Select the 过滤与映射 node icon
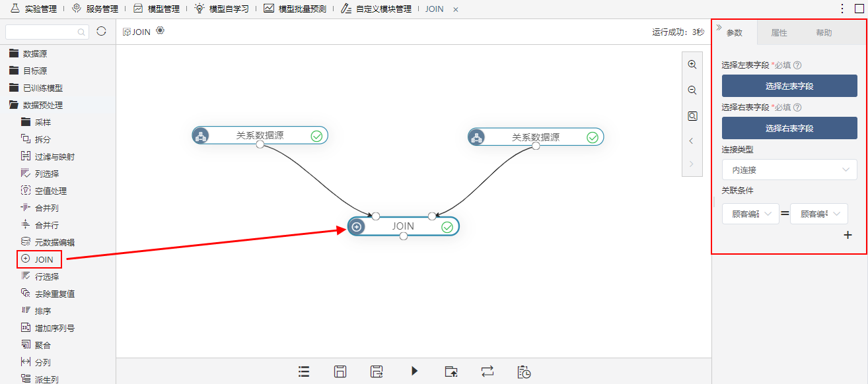Image resolution: width=868 pixels, height=384 pixels. [x=26, y=156]
